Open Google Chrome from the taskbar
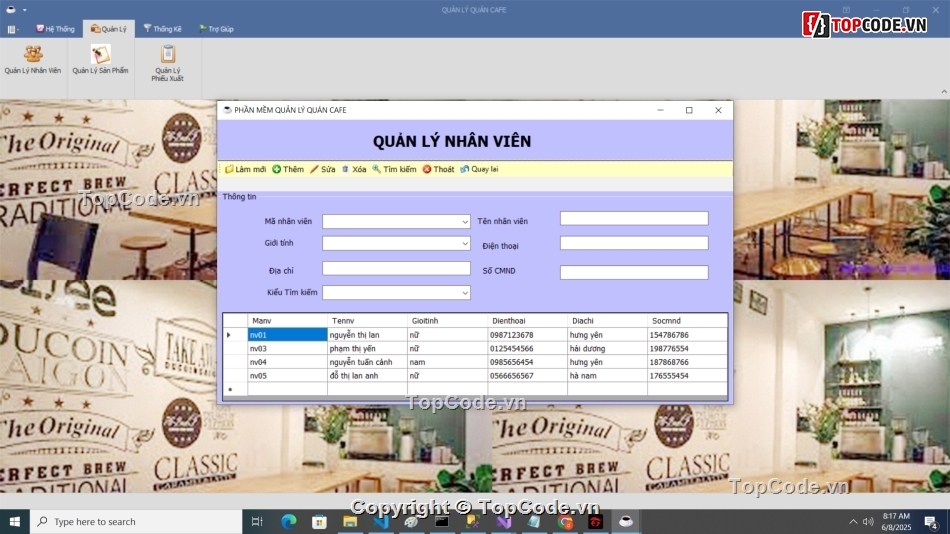The height and width of the screenshot is (534, 950). 565,521
